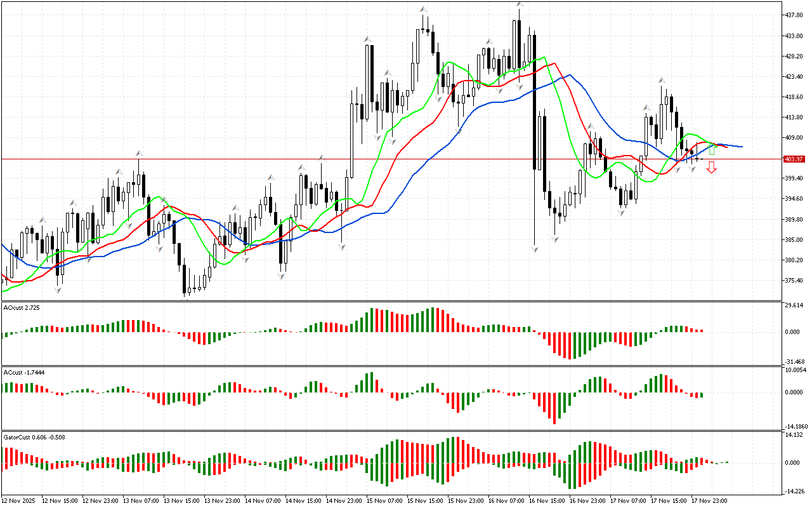Select the up fractal above the 13 Nov 07:00 peak

(138, 153)
